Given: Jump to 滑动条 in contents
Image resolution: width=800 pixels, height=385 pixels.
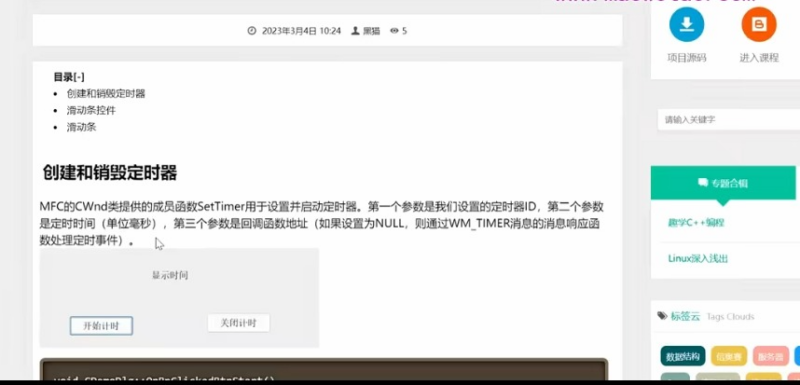Looking at the screenshot, I should pyautogui.click(x=82, y=127).
